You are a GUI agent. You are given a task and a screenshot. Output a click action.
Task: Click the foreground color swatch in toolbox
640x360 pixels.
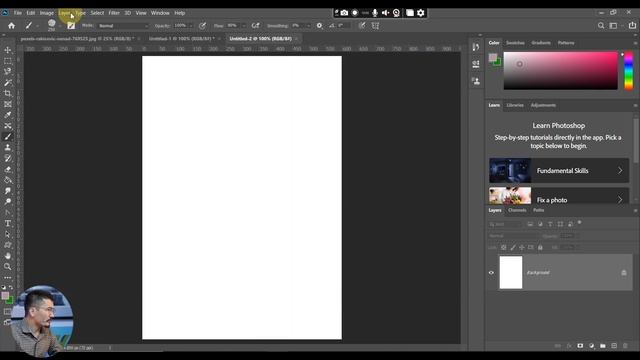coord(5,296)
